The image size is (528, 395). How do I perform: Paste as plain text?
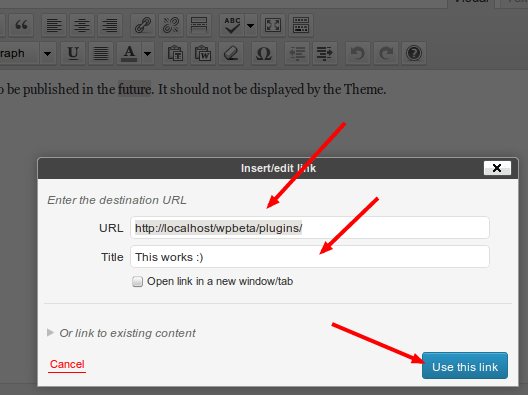pos(175,53)
